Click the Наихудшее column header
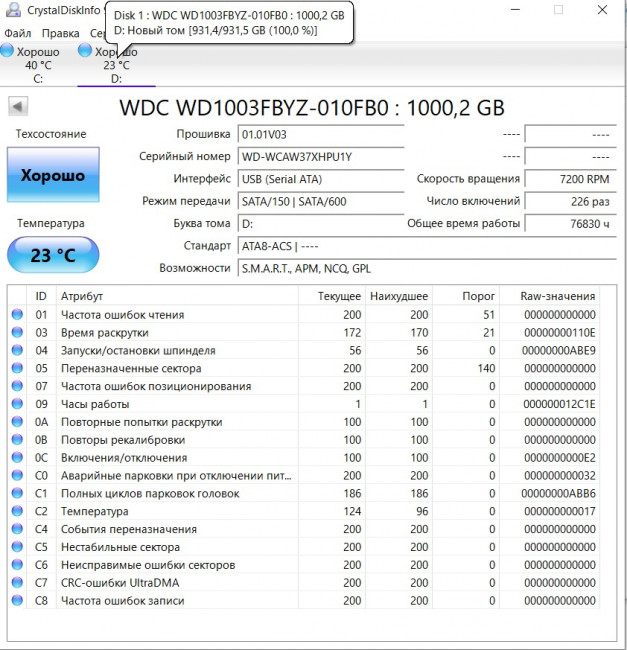Screen dimensions: 627x650 [399, 296]
